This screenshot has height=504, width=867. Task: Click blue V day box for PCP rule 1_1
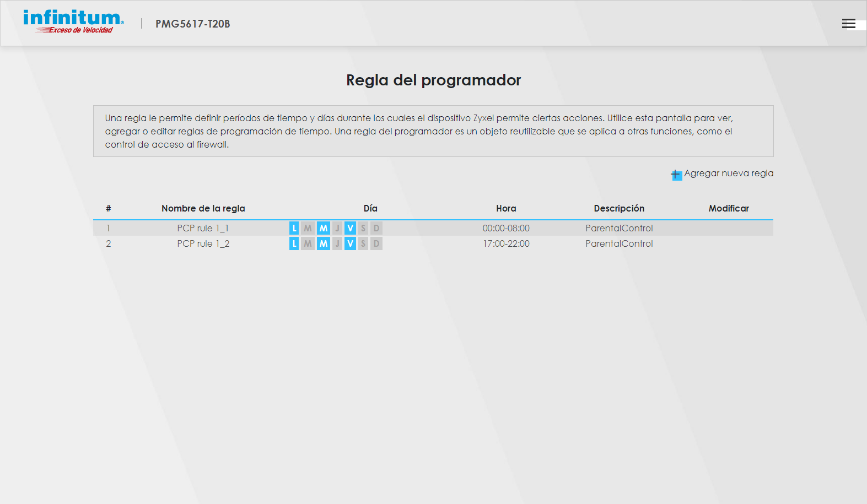tap(350, 228)
